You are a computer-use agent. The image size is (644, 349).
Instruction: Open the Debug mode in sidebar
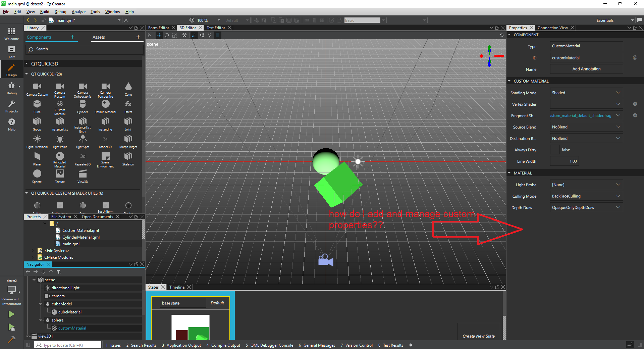coord(11,88)
